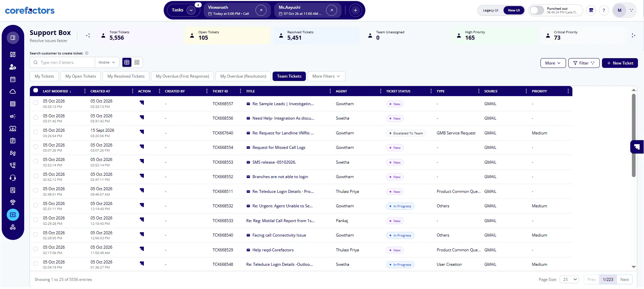Open Ticket Status column menu dots
The image size is (644, 289).
[431, 91]
